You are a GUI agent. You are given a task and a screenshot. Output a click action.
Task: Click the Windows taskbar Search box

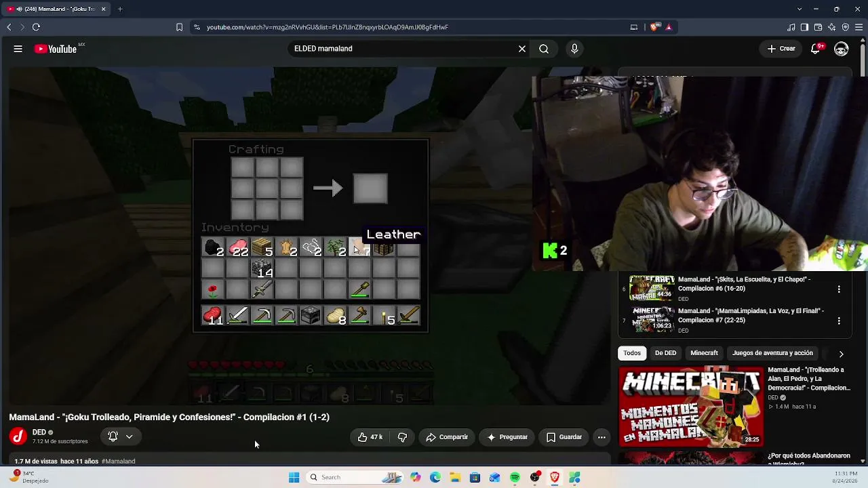[x=355, y=477]
